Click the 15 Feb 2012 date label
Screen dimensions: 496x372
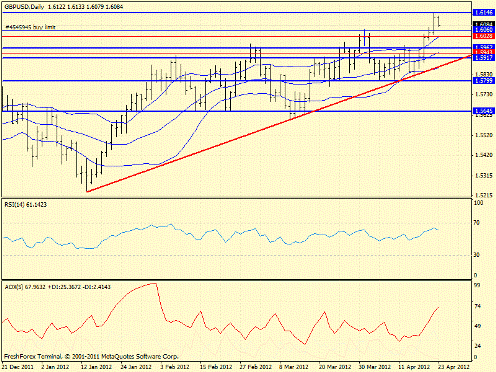pyautogui.click(x=216, y=367)
